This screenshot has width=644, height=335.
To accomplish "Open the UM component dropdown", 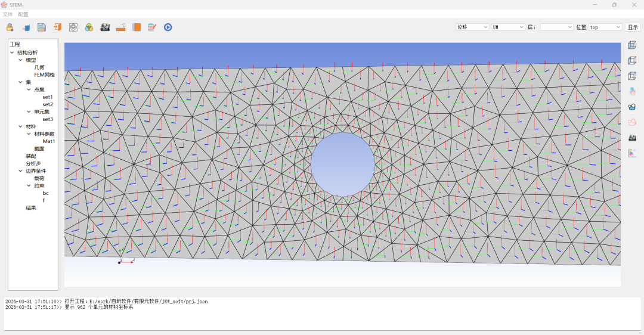I will [509, 27].
